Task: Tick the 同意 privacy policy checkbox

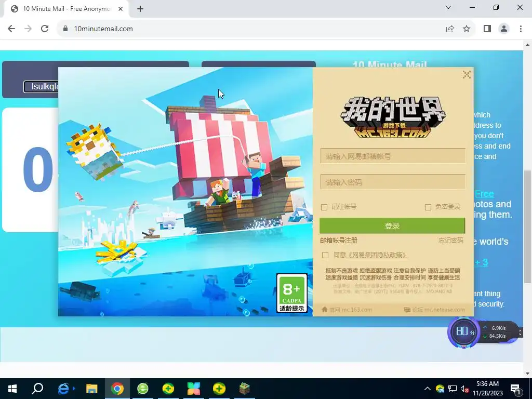Action: [325, 255]
